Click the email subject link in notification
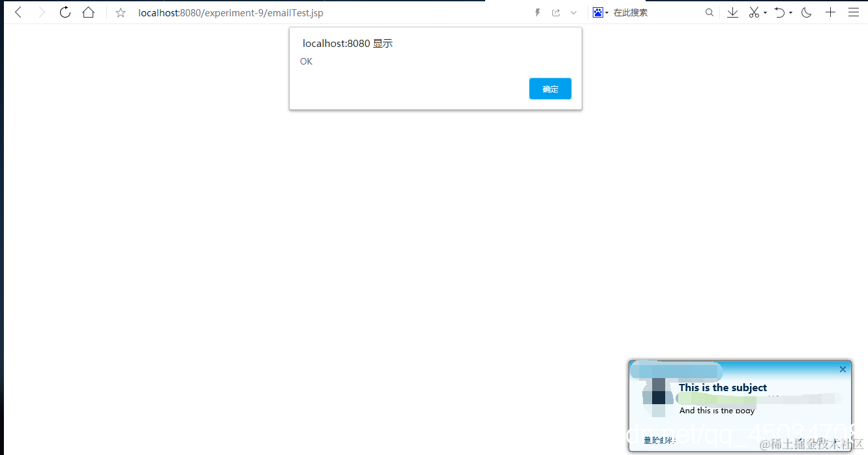This screenshot has height=455, width=868. click(723, 387)
